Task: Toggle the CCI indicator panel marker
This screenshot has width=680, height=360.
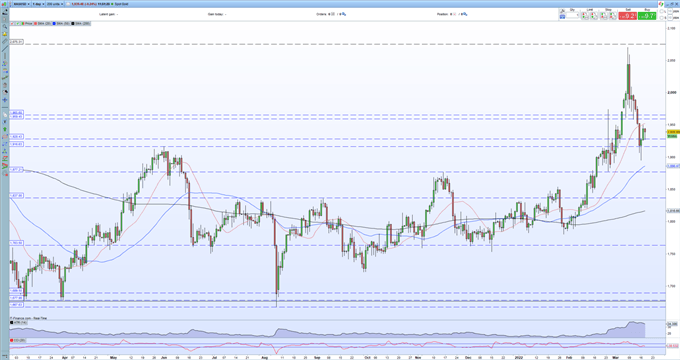Action: pyautogui.click(x=11, y=340)
